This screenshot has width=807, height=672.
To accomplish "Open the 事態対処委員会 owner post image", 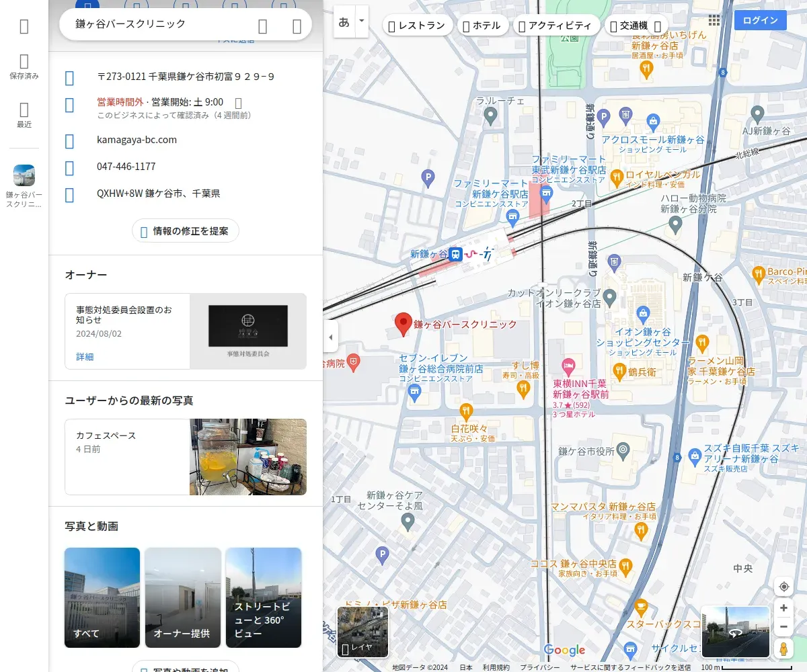I will (247, 331).
